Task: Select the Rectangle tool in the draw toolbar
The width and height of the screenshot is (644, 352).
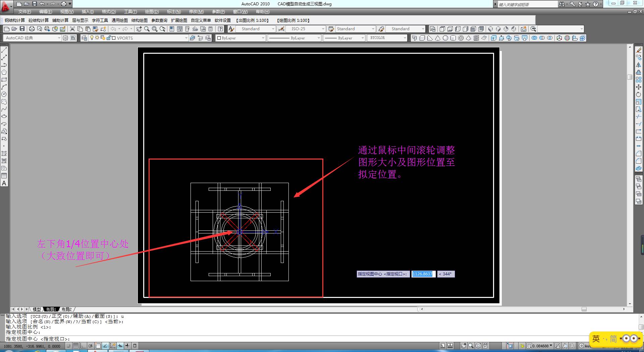Action: click(4, 80)
